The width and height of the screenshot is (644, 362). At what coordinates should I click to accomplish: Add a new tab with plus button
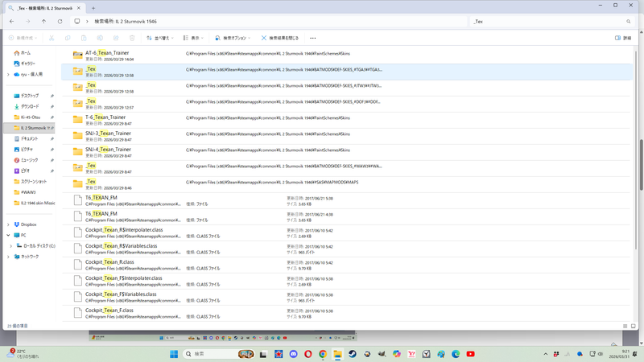click(x=93, y=8)
